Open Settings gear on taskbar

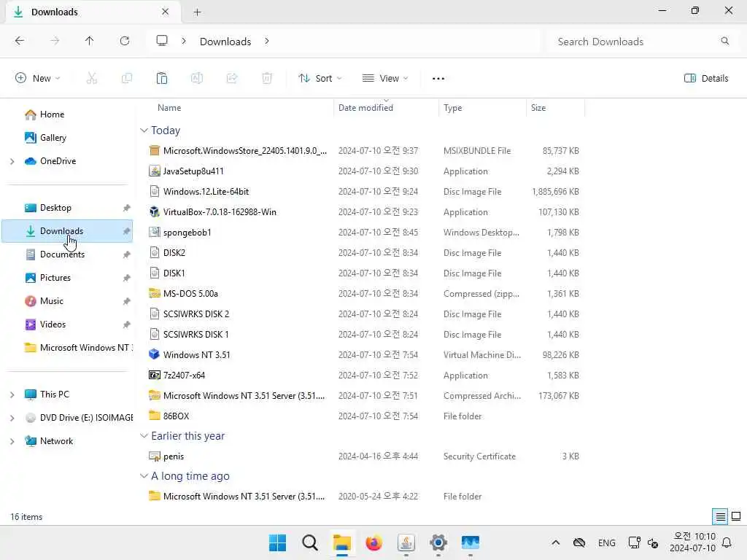[438, 542]
